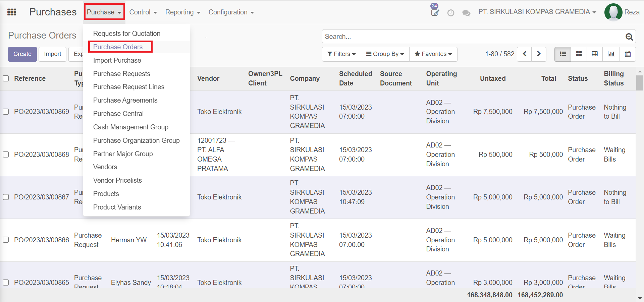The height and width of the screenshot is (302, 644).
Task: Sort by Status column header
Action: (578, 78)
